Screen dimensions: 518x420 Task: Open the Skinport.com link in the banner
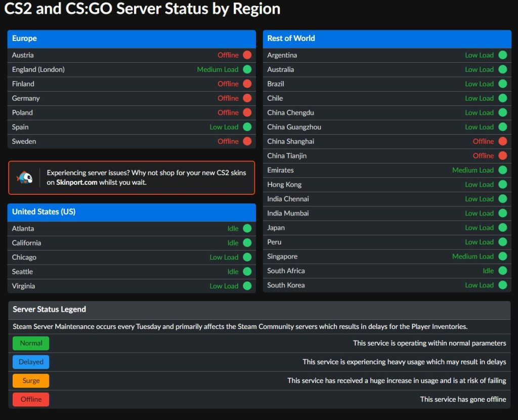[76, 182]
